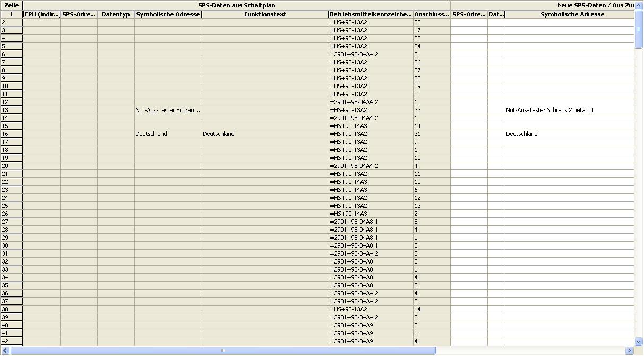Click 'Symbolische Adresse' header beside Funktionstext
This screenshot has width=644, height=356.
click(168, 14)
